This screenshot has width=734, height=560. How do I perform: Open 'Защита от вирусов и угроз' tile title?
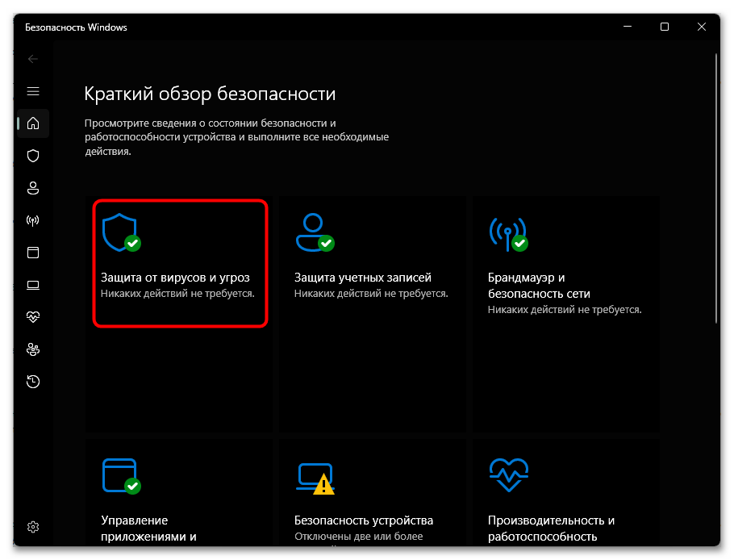[x=175, y=278]
